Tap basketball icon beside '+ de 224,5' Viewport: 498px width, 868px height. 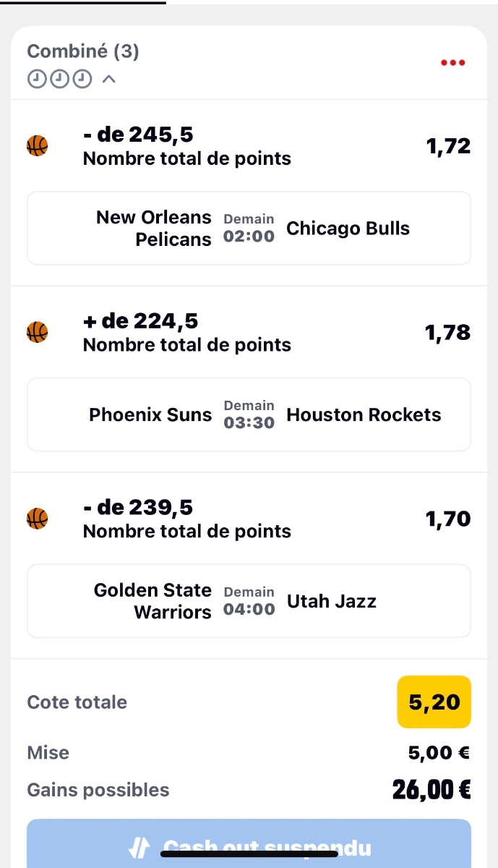point(37,332)
